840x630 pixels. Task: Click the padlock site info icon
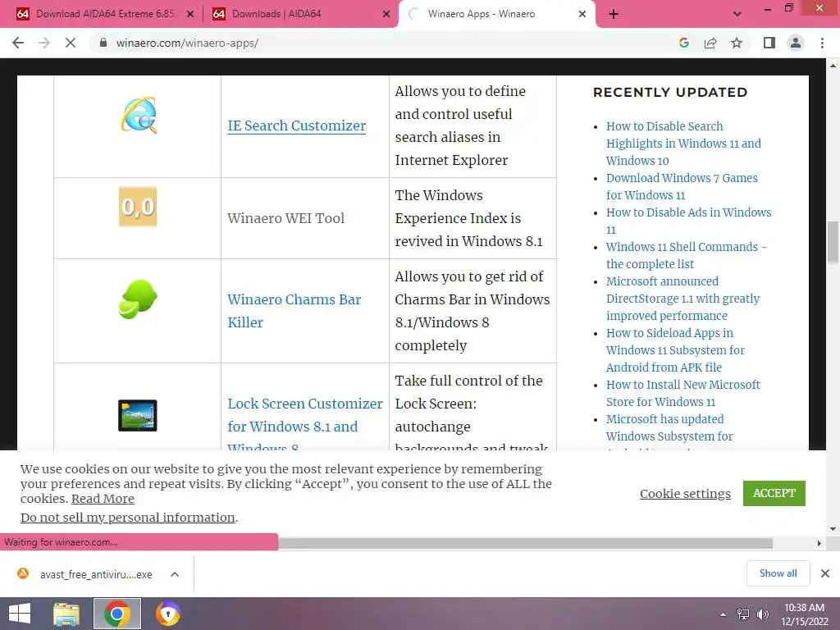point(103,43)
